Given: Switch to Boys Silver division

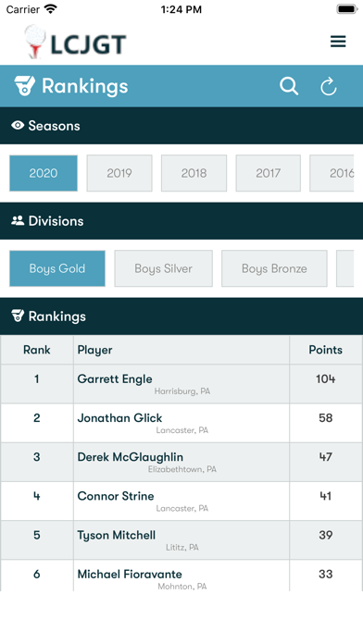Looking at the screenshot, I should tap(164, 268).
